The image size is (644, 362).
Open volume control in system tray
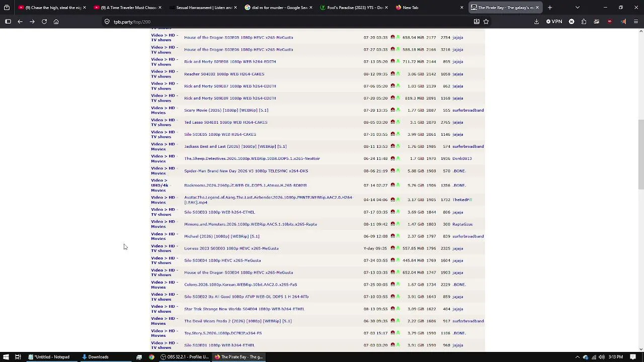[x=602, y=357]
